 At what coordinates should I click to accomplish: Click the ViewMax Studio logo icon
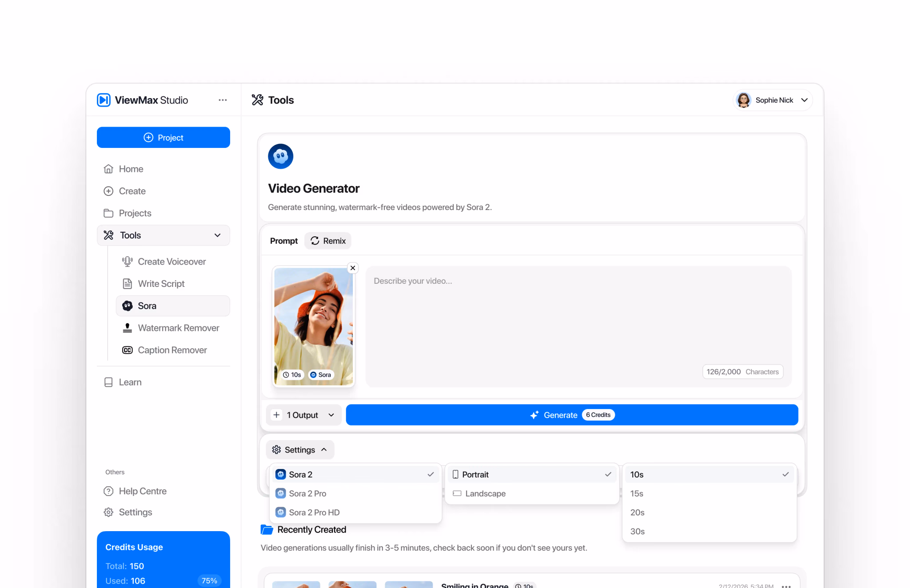104,100
